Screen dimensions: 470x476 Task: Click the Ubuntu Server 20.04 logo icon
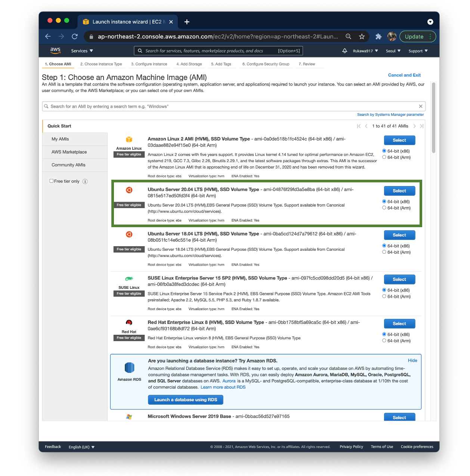click(x=129, y=190)
